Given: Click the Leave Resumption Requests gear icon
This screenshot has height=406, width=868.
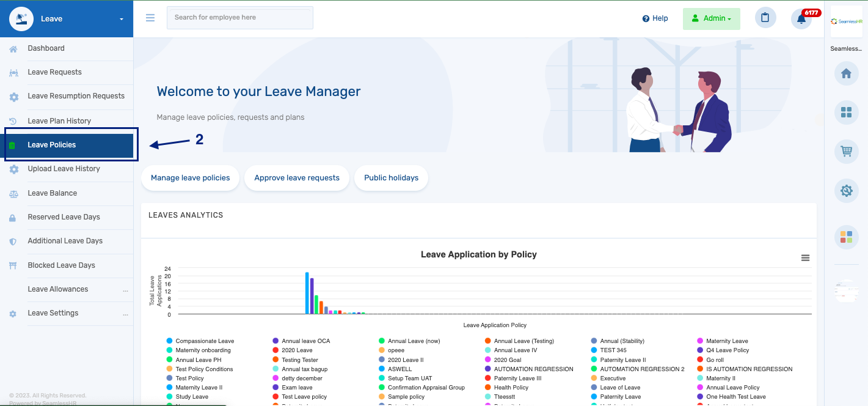Looking at the screenshot, I should click(13, 97).
